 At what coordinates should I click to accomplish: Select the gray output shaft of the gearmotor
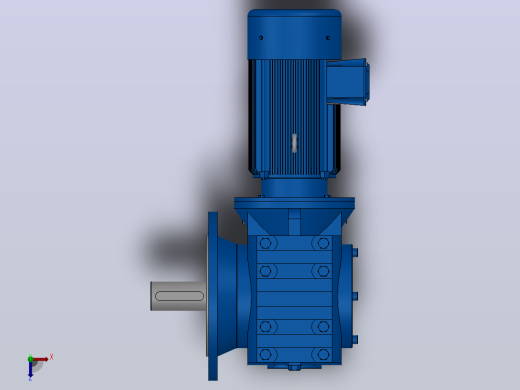pyautogui.click(x=178, y=296)
